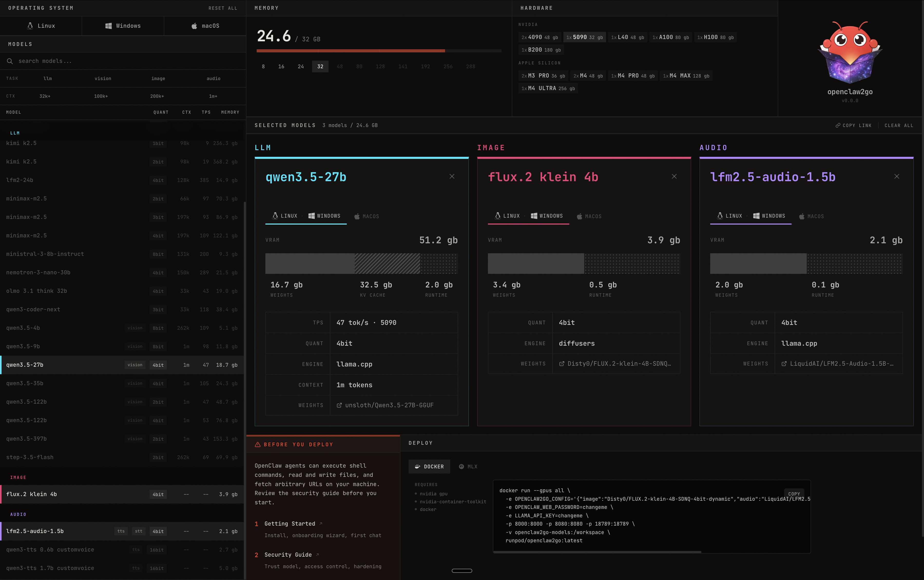This screenshot has width=924, height=580.
Task: Enable the H100 80gb NVIDIA option
Action: (715, 37)
